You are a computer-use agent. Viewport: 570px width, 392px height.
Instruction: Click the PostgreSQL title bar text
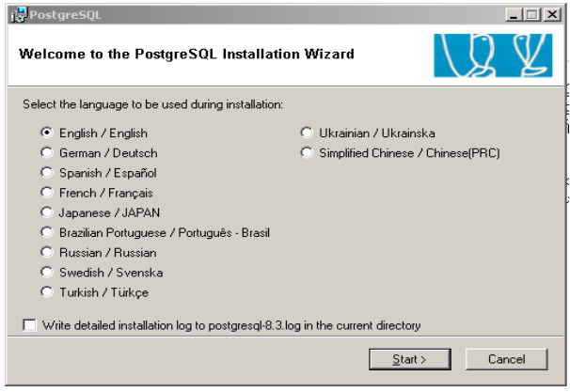point(66,15)
